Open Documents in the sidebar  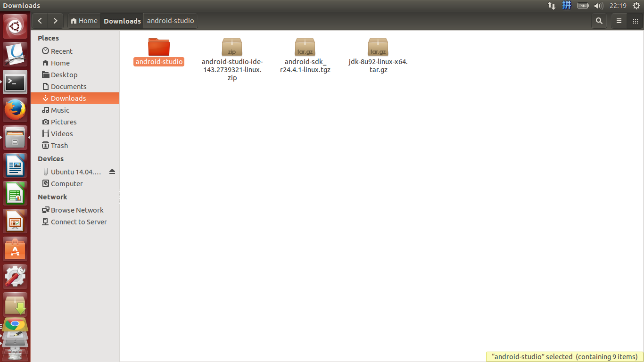tap(75, 86)
